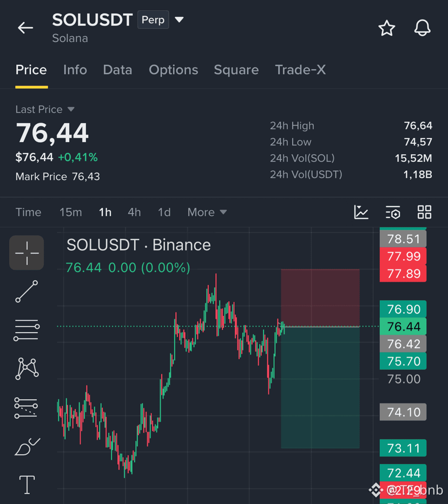Switch to the Square tab
448x504 pixels.
(236, 70)
